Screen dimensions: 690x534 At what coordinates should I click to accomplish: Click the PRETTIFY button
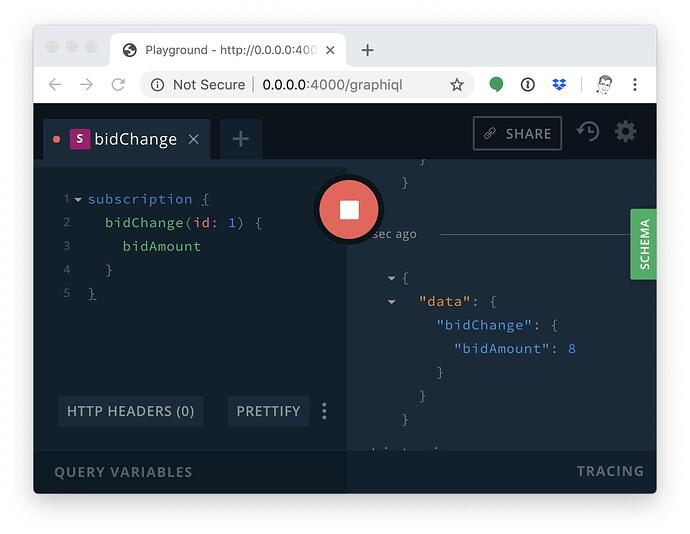(x=268, y=411)
